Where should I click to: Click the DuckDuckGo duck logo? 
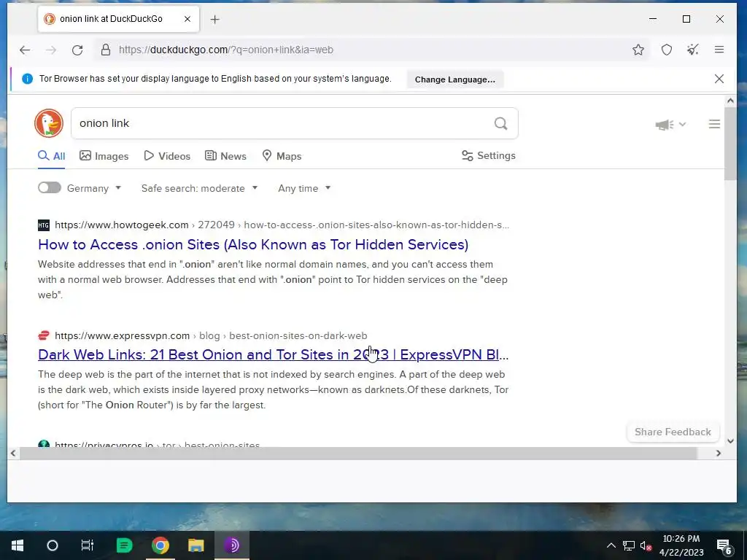pyautogui.click(x=49, y=122)
